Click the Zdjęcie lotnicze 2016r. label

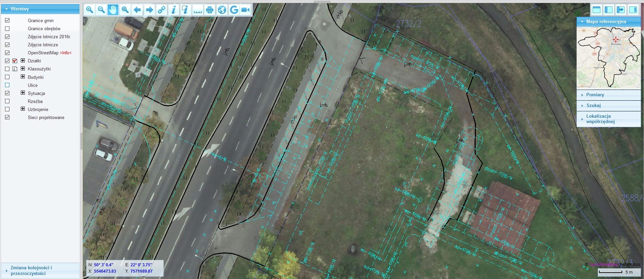coord(49,37)
